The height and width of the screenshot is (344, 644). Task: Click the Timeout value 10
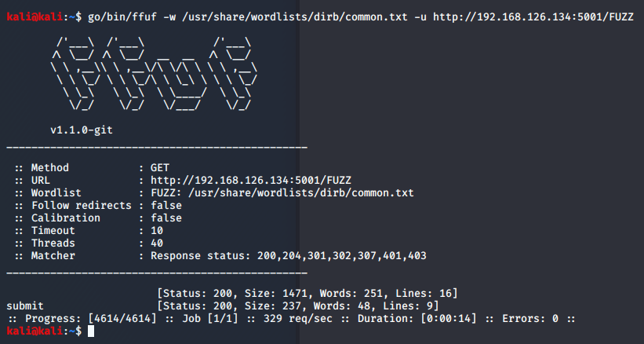[157, 231]
